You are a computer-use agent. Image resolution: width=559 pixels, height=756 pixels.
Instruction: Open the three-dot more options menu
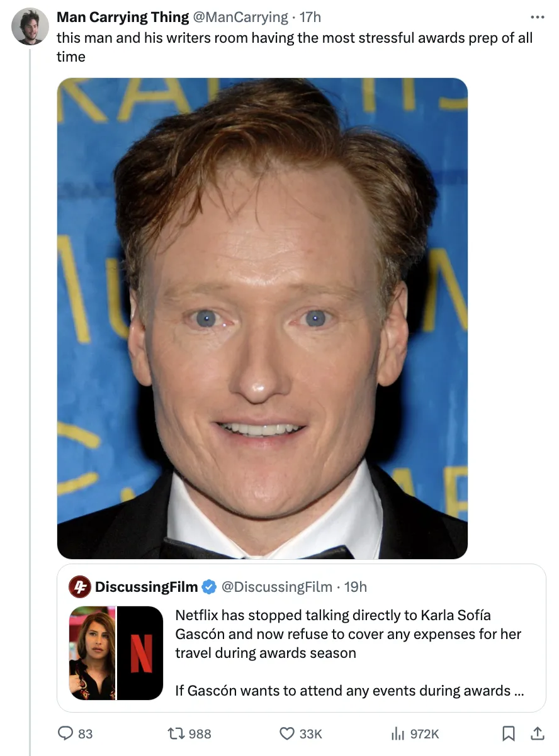pos(537,17)
